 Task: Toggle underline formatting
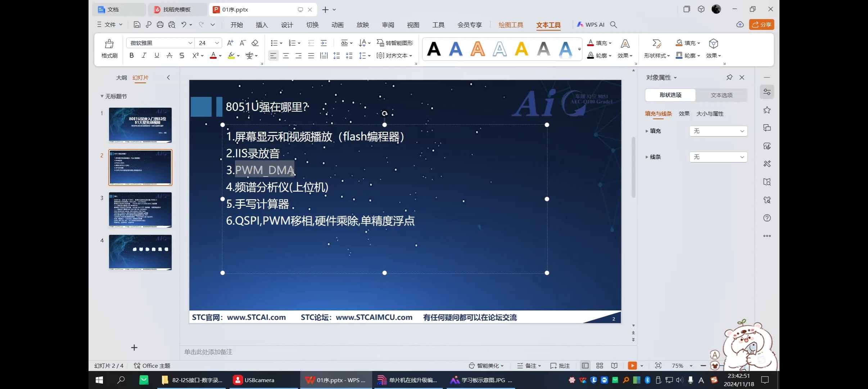click(157, 55)
